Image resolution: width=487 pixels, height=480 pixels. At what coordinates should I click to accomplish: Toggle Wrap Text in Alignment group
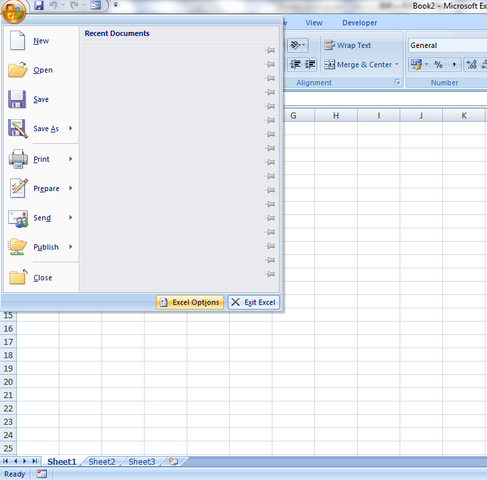coord(347,45)
